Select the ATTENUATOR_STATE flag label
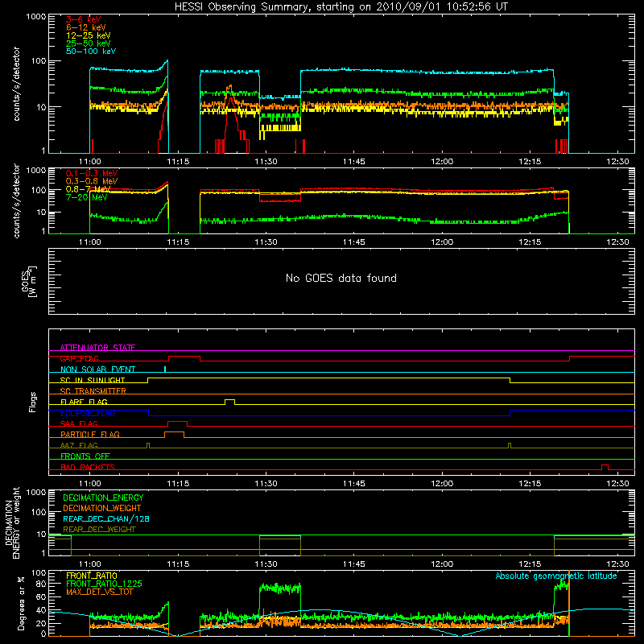Image resolution: width=644 pixels, height=644 pixels. (97, 348)
